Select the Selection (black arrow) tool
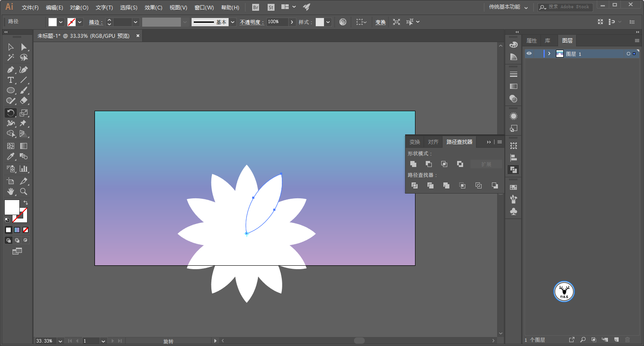The height and width of the screenshot is (346, 644). pos(11,47)
